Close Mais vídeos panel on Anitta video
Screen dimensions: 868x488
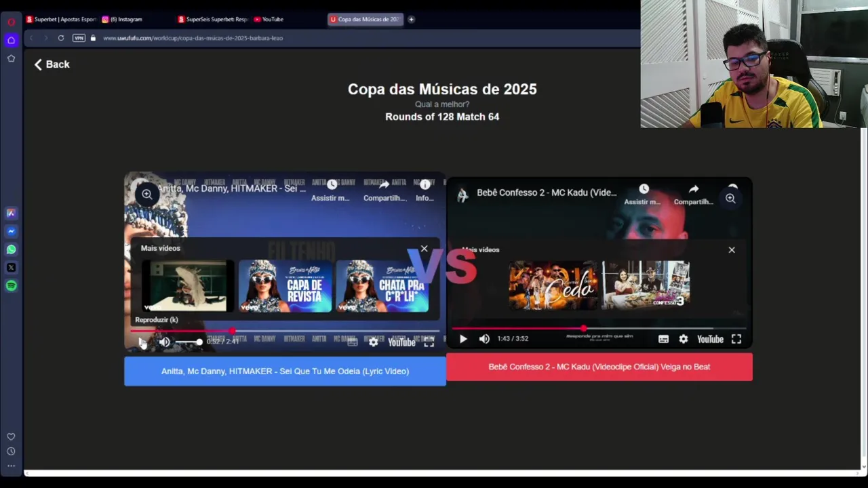[425, 249]
